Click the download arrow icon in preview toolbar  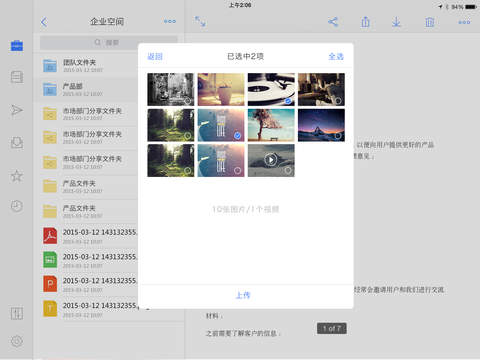point(396,22)
